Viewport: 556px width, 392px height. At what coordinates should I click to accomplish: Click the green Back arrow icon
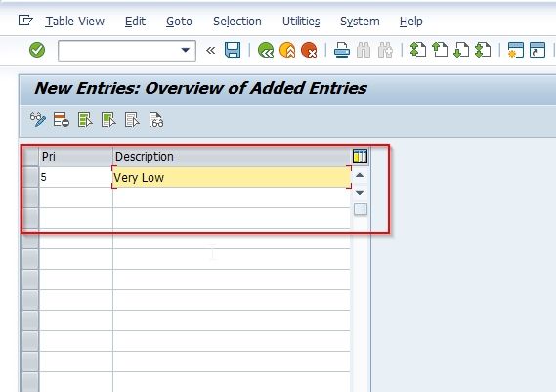(x=266, y=50)
